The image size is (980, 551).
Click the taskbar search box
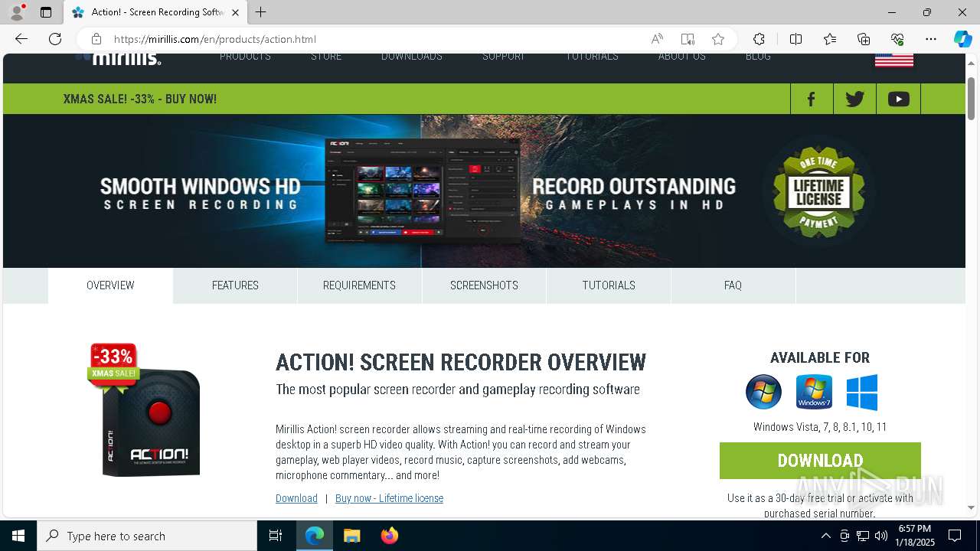point(147,536)
